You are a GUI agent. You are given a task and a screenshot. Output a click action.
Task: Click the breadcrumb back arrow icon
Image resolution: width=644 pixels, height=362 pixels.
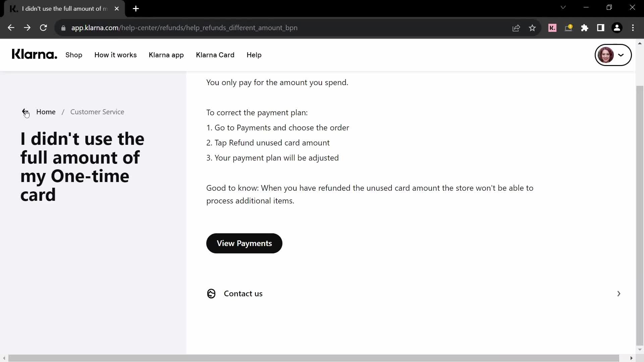pos(25,112)
